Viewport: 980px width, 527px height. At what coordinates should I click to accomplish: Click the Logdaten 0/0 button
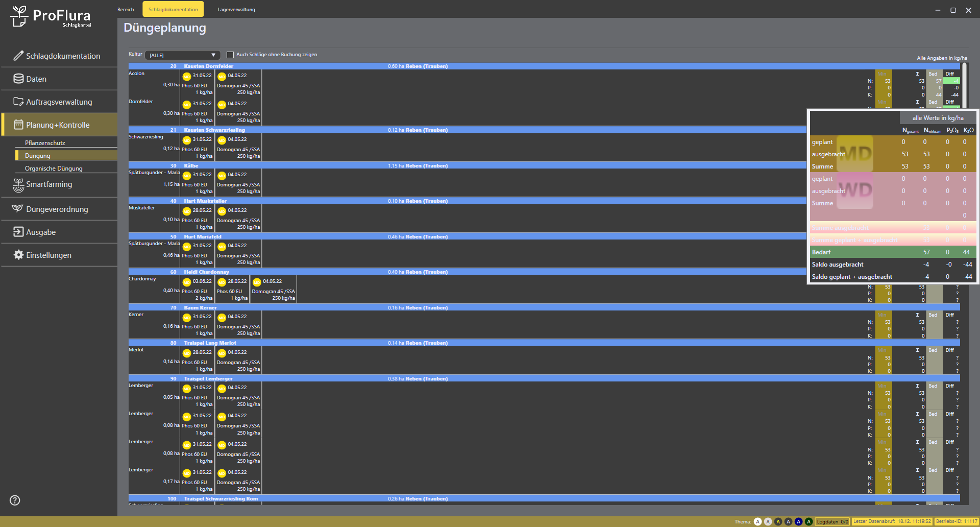(x=832, y=521)
